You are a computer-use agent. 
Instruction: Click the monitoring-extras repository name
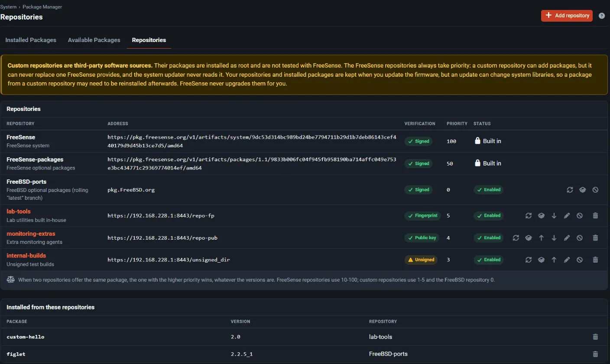tap(31, 234)
